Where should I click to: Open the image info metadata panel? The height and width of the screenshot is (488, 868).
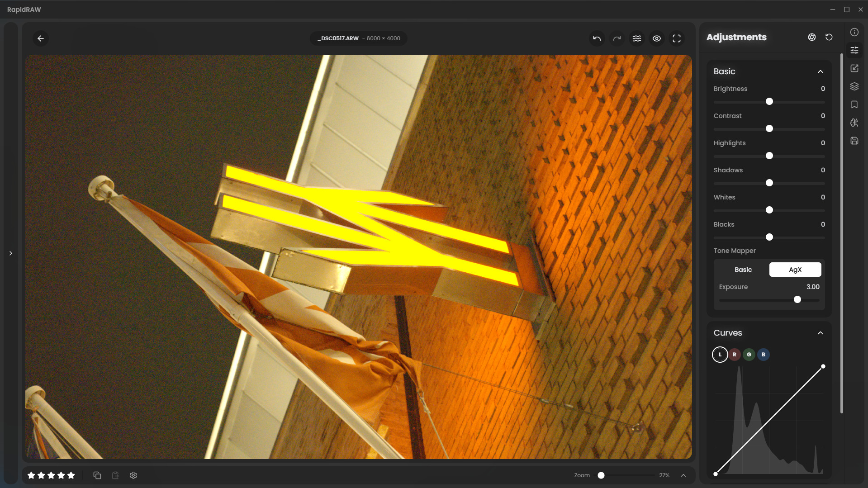pyautogui.click(x=854, y=32)
